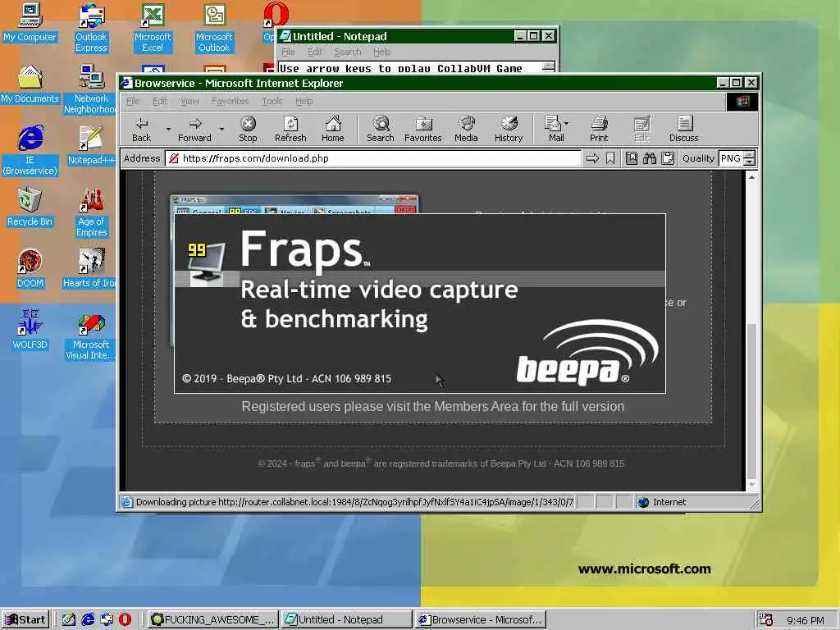
Task: Switch to Browservice taskbar button
Action: [480, 620]
